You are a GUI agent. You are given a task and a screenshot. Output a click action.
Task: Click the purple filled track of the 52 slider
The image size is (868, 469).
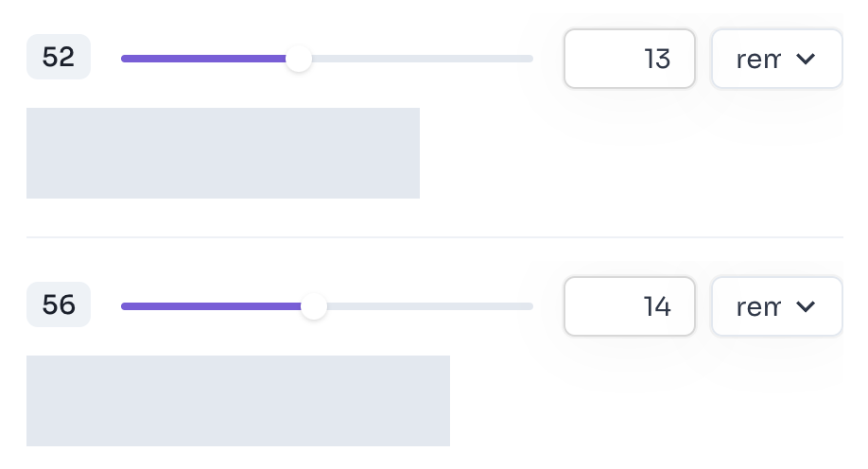point(203,59)
